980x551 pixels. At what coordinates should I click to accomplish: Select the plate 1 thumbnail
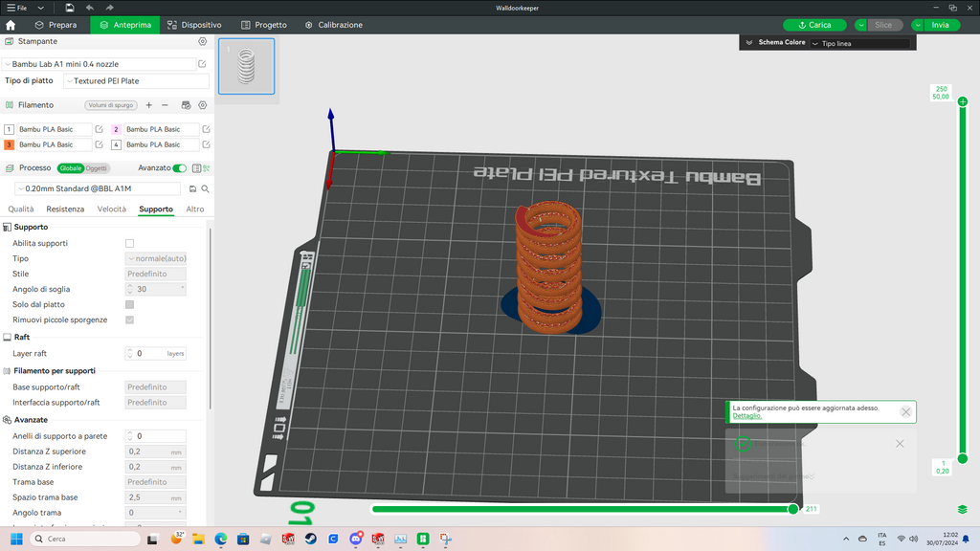pyautogui.click(x=246, y=66)
